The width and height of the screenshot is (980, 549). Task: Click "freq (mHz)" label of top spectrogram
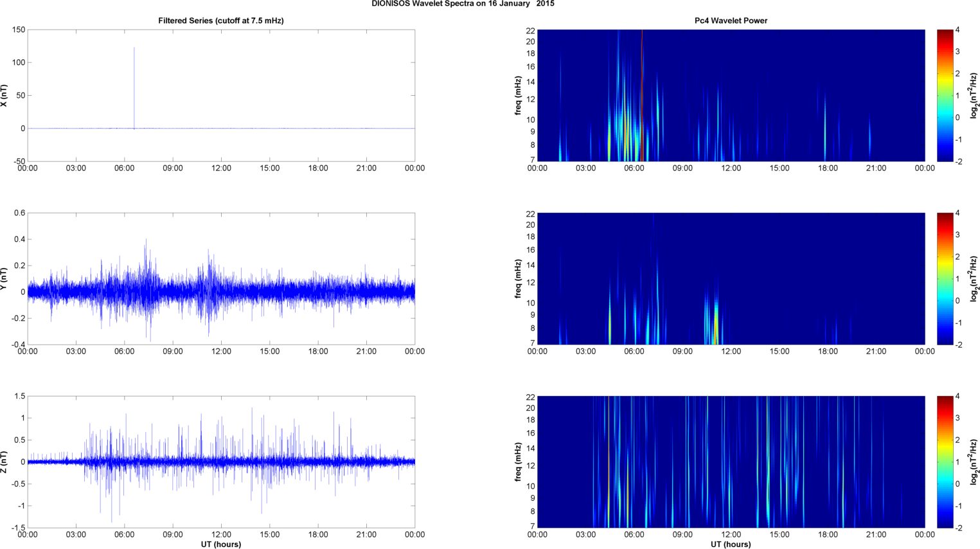[518, 95]
